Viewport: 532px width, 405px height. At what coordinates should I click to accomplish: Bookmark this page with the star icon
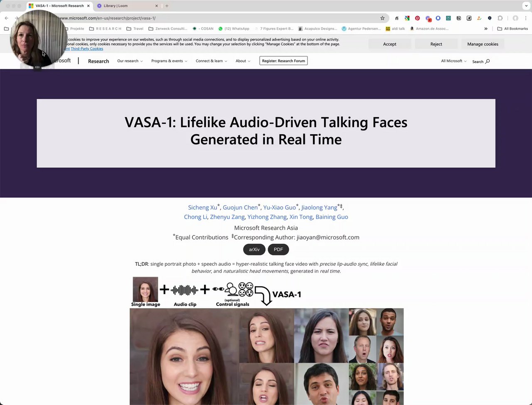point(382,18)
